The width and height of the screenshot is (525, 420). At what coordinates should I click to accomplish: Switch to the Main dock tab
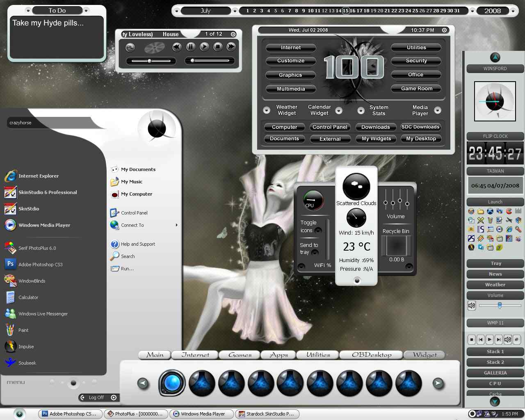[155, 355]
